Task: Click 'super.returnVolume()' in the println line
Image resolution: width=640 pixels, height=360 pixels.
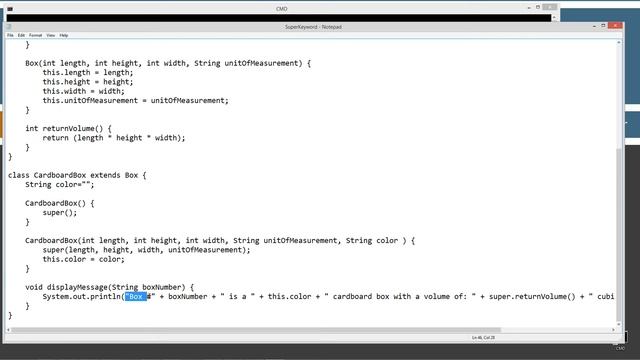Action: click(533, 297)
